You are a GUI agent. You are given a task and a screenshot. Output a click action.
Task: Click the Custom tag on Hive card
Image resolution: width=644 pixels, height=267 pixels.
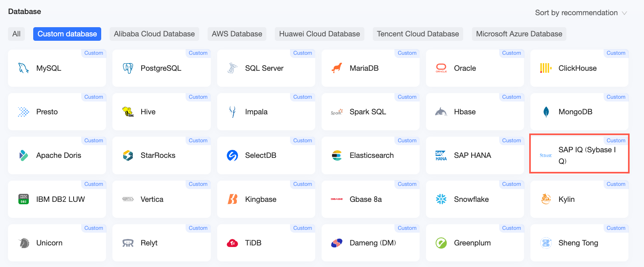(x=198, y=97)
